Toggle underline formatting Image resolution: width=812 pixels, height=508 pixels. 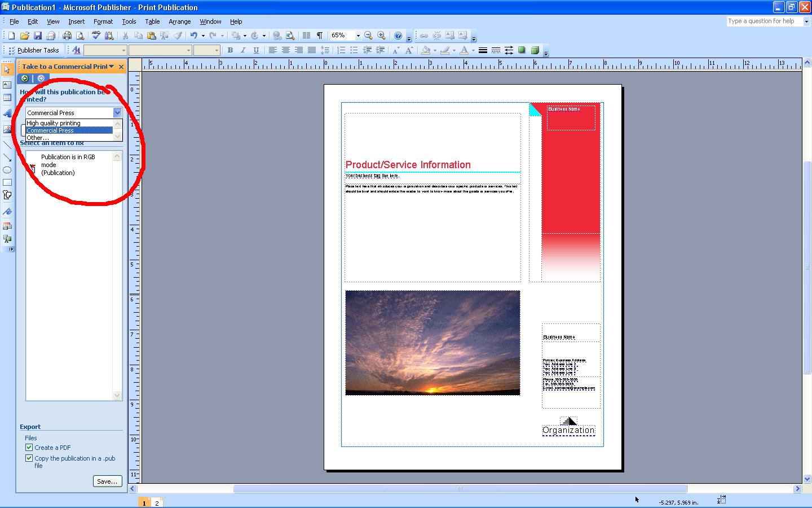click(257, 50)
